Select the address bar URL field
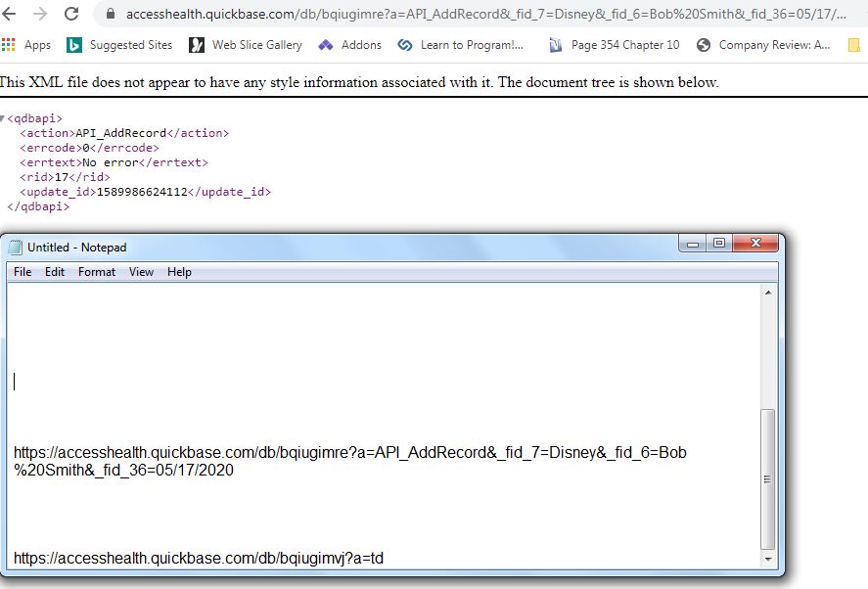868x589 pixels. [x=486, y=14]
